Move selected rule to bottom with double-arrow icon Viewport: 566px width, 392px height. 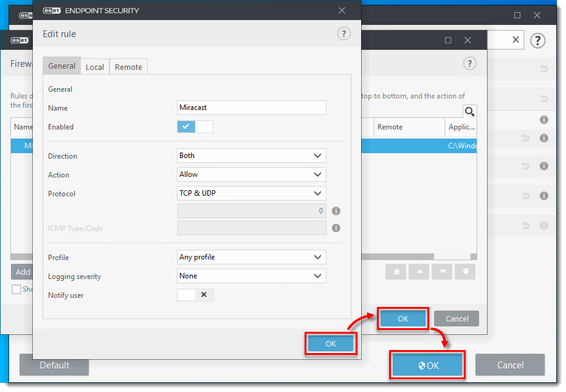pos(464,272)
